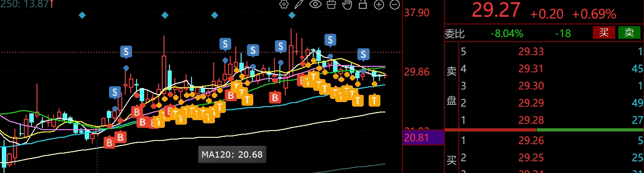Select the drawing pen tool
This screenshot has width=644, height=173.
point(299,5)
